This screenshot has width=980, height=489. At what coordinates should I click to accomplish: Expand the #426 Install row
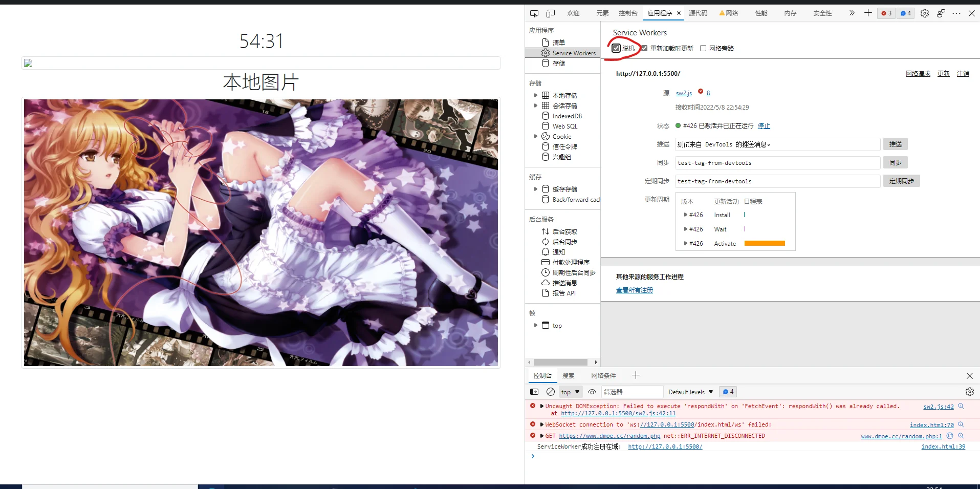click(686, 215)
